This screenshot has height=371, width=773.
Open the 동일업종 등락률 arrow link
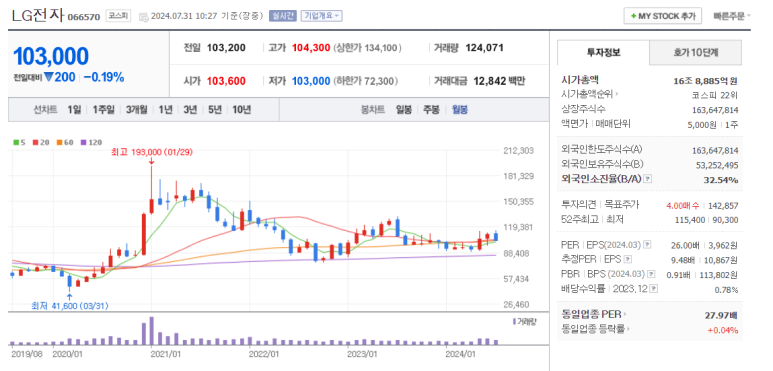(628, 329)
